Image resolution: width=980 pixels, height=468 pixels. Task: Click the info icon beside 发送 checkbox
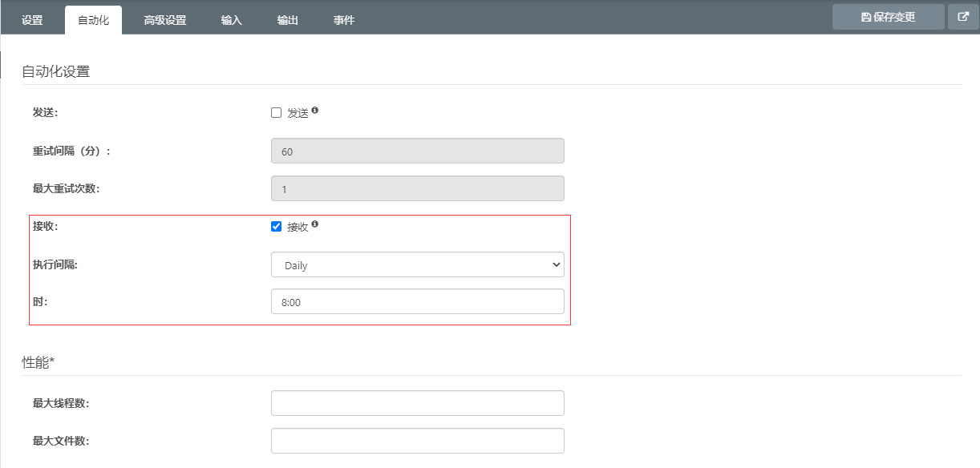tap(315, 111)
